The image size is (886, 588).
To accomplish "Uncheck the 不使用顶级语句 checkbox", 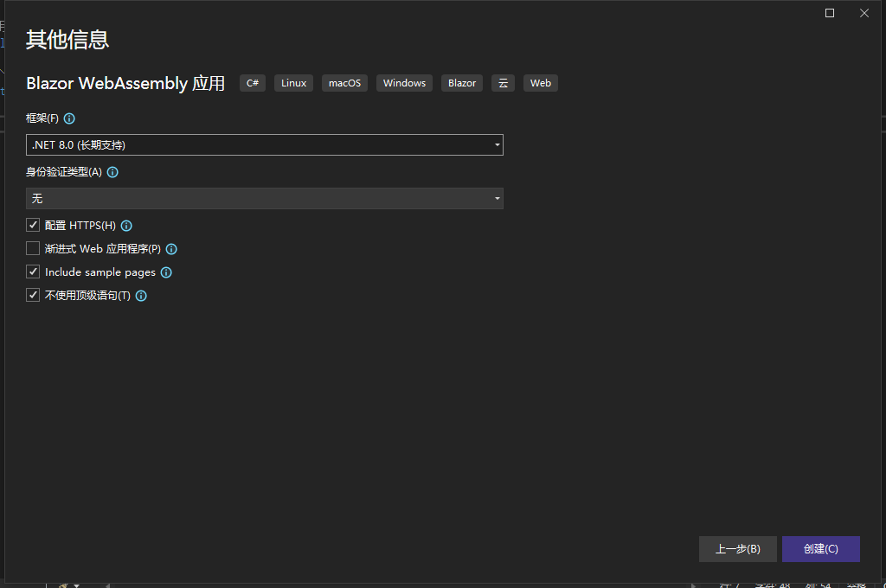I will (33, 296).
